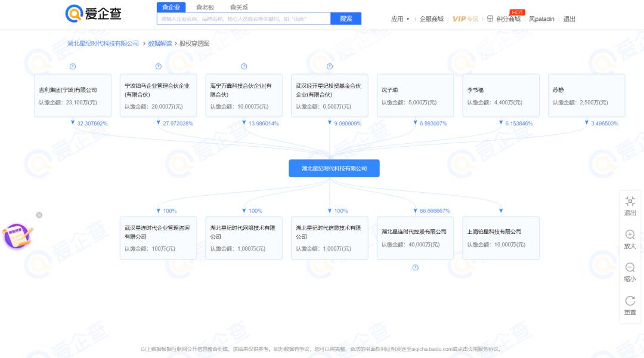The width and height of the screenshot is (644, 358).
Task: Select shareholder 苏静 card
Action: (x=587, y=96)
